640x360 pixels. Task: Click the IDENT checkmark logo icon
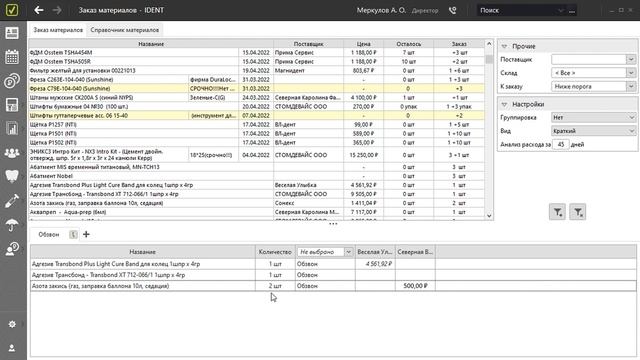(x=12, y=10)
